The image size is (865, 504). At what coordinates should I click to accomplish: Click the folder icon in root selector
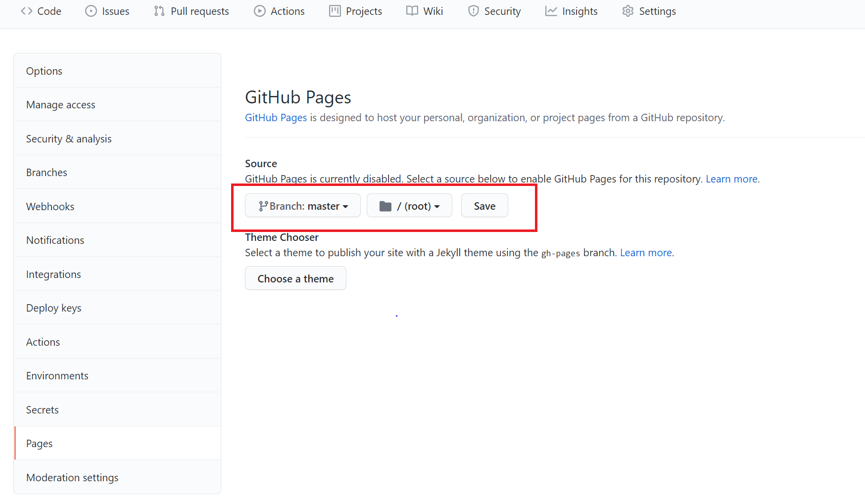tap(385, 206)
